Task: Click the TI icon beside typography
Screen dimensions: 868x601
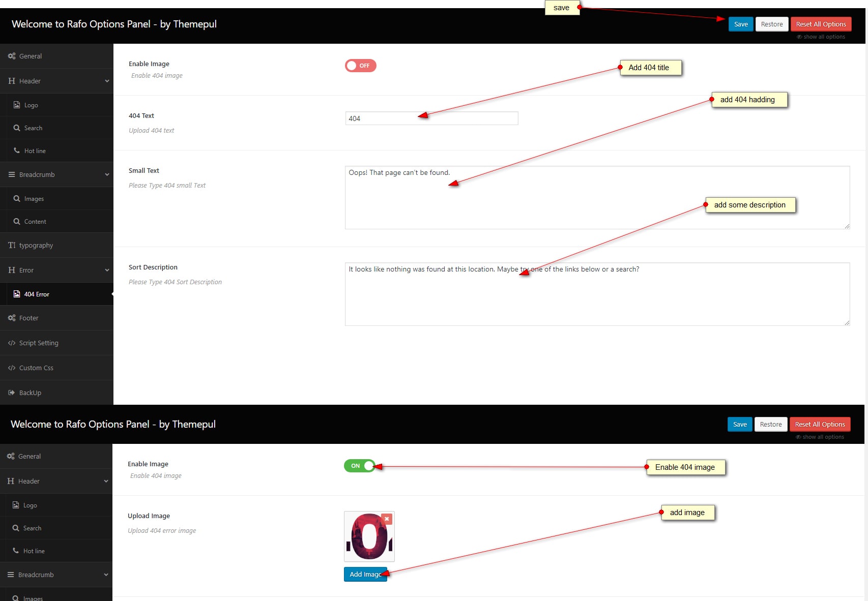Action: point(12,245)
